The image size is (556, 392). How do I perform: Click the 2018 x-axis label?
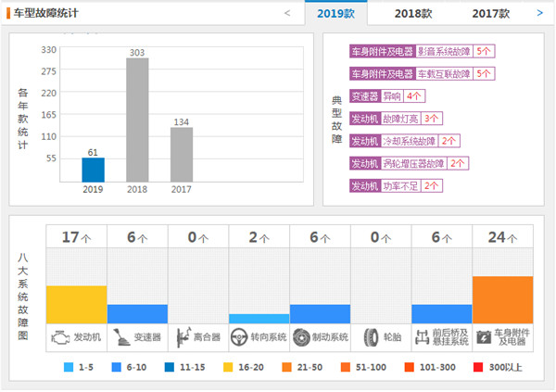tap(137, 189)
